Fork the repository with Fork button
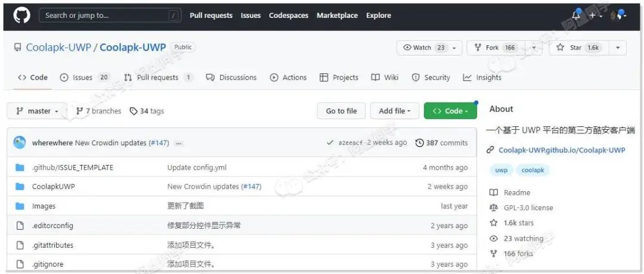The height and width of the screenshot is (274, 644). pos(494,48)
